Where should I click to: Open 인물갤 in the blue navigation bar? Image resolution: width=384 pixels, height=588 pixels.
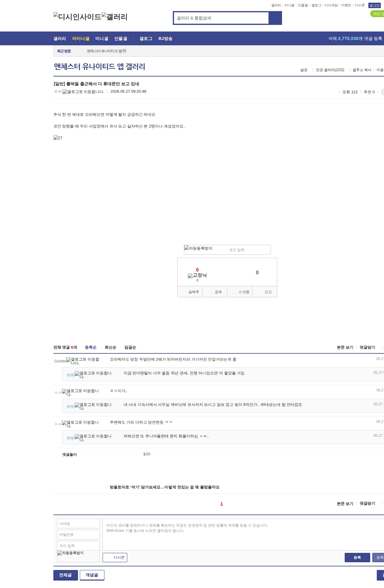tap(121, 39)
